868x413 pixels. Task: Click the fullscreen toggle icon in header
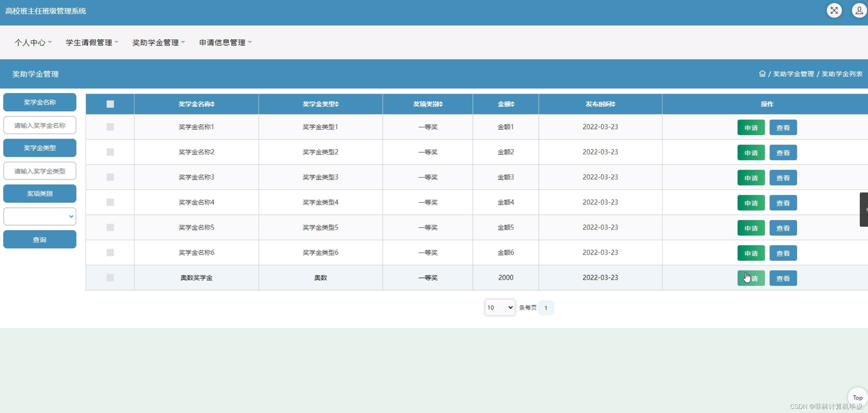tap(834, 11)
